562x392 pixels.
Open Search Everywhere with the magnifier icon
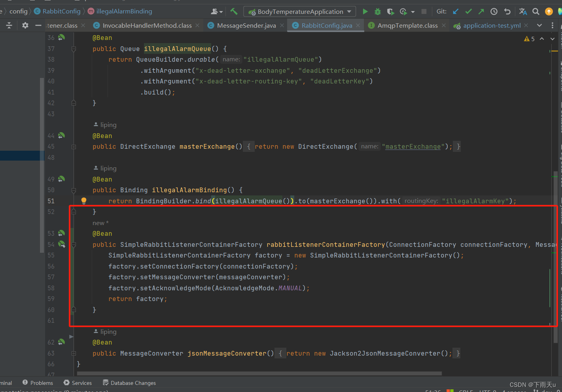pos(536,11)
